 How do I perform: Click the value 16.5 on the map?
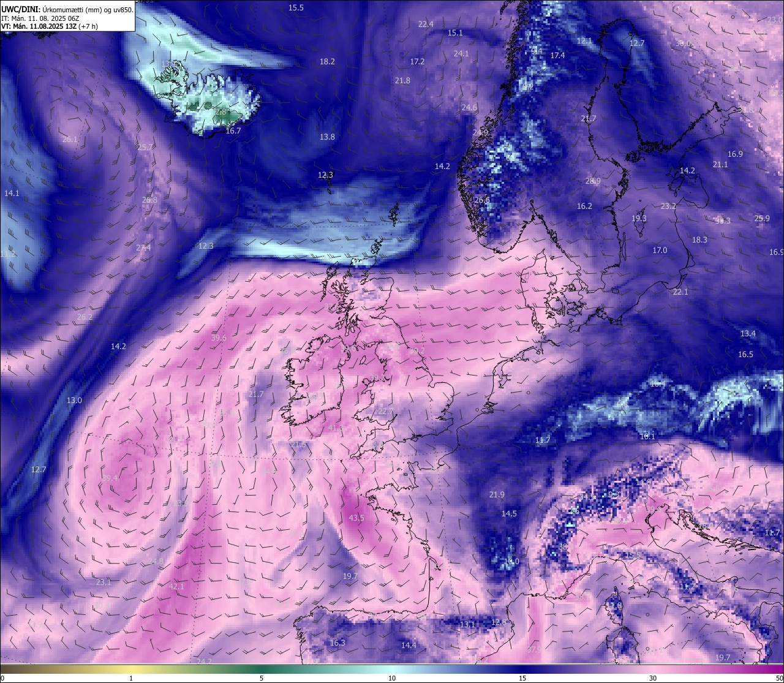coord(745,354)
